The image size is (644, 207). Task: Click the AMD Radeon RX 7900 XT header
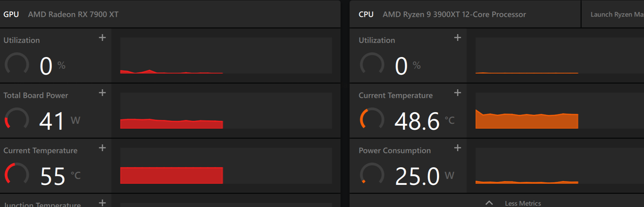73,14
